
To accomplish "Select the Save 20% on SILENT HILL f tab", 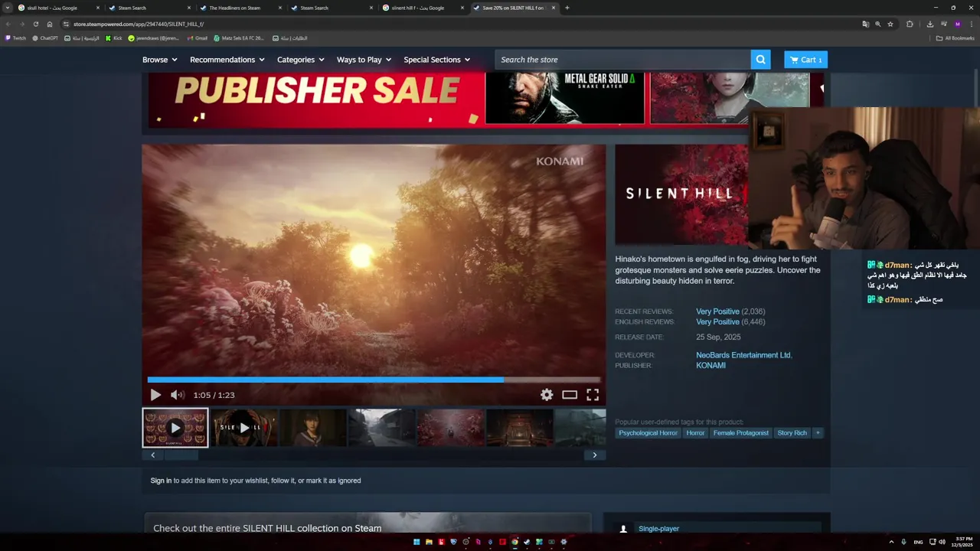I will click(x=514, y=8).
